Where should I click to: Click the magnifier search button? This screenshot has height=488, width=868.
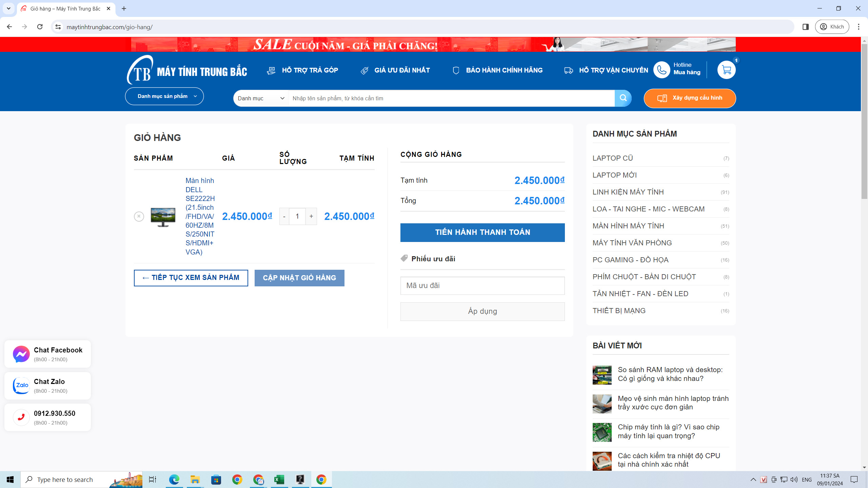pyautogui.click(x=623, y=98)
